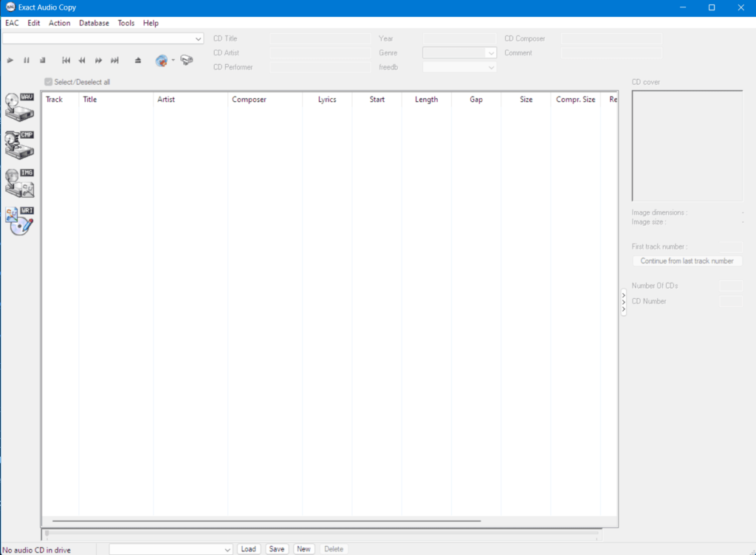Click the drive detection icon beside the globe

tap(186, 61)
